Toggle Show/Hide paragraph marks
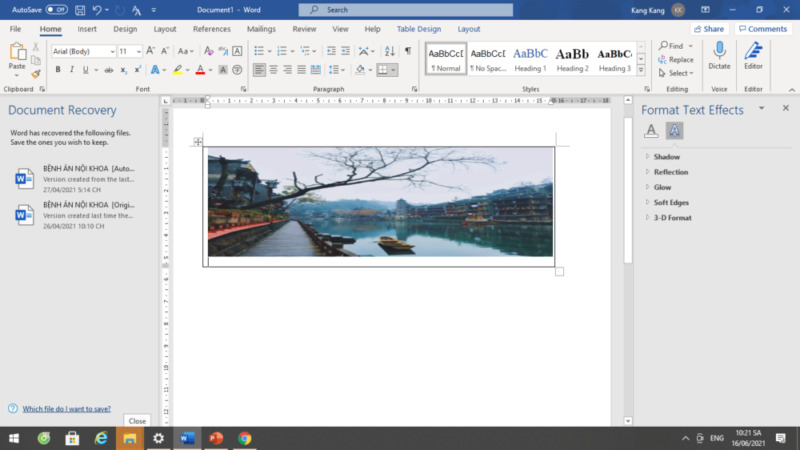Image resolution: width=800 pixels, height=450 pixels. 408,51
